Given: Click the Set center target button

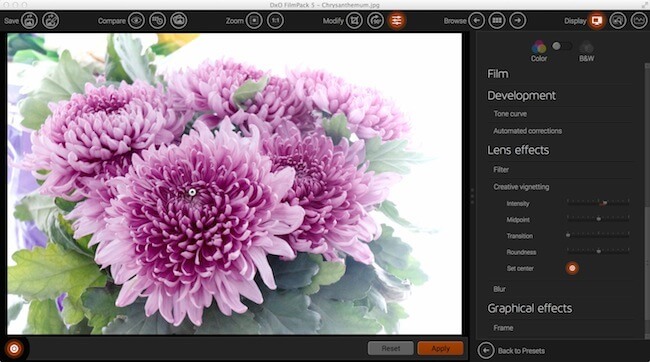Looking at the screenshot, I should click(x=572, y=268).
